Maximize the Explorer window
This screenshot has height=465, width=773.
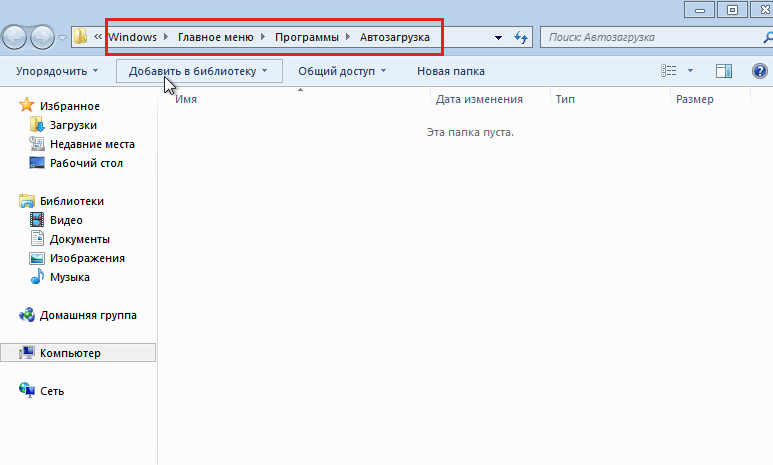point(732,10)
